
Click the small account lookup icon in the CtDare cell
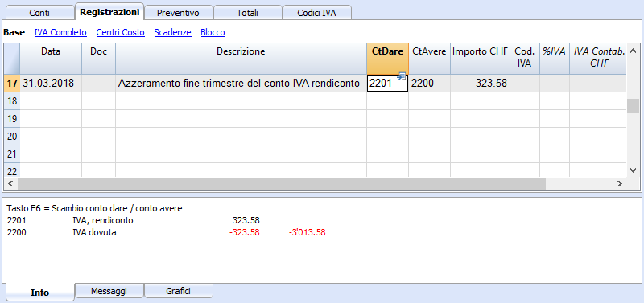click(x=402, y=75)
